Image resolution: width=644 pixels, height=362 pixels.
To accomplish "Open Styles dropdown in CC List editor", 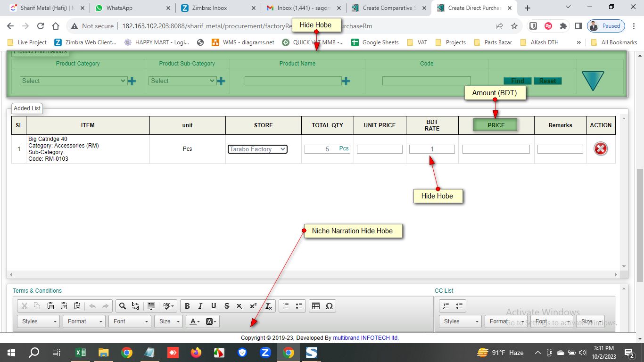I will 460,321.
